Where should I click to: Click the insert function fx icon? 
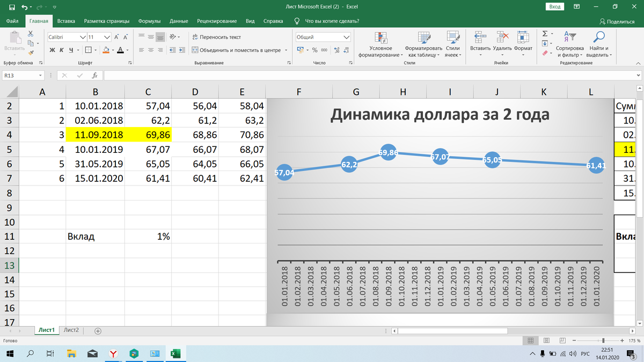point(94,76)
